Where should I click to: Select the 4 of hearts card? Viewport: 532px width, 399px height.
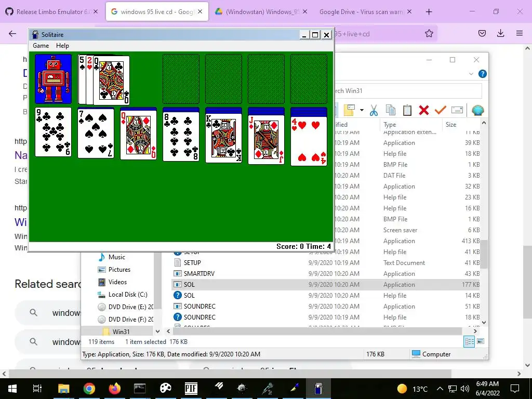[309, 141]
